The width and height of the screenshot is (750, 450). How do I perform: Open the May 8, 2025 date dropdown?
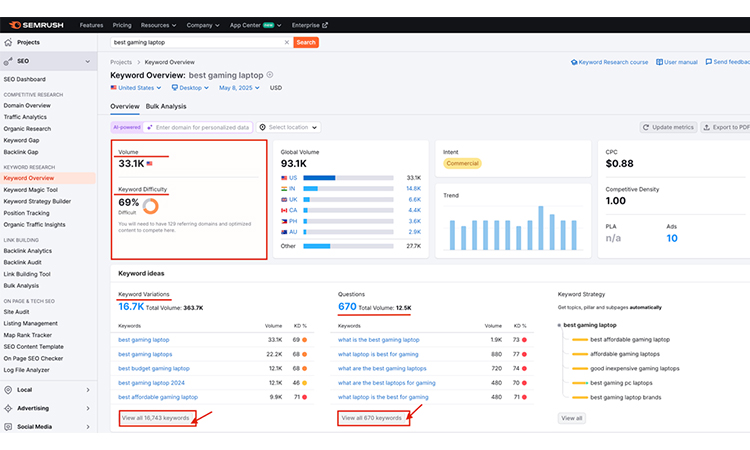click(x=239, y=88)
